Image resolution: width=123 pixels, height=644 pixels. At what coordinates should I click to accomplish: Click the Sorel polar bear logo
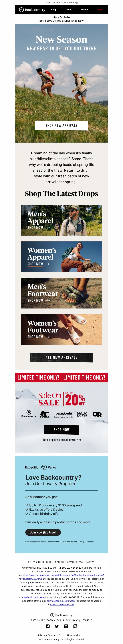pyautogui.click(x=45, y=415)
